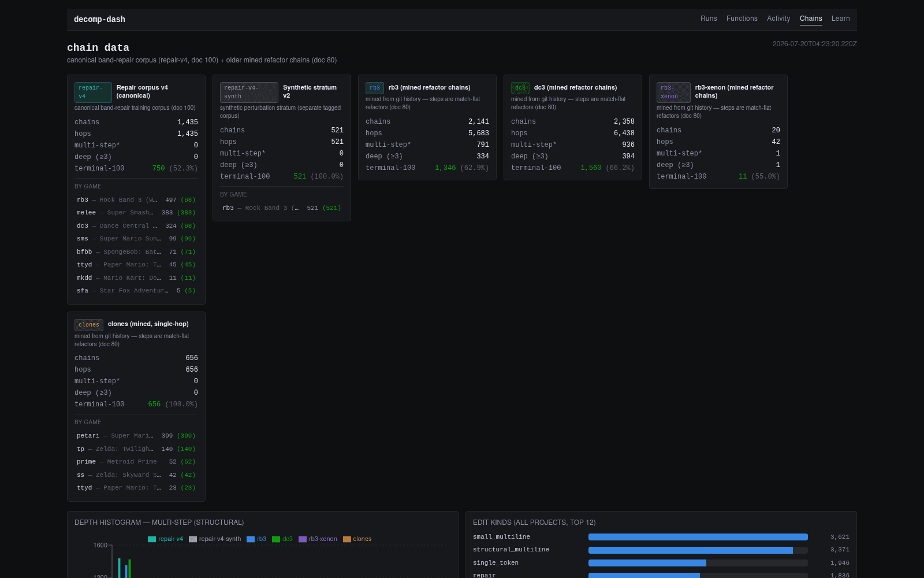Click clones (mined, single-hop) title
The width and height of the screenshot is (924, 578).
click(148, 324)
